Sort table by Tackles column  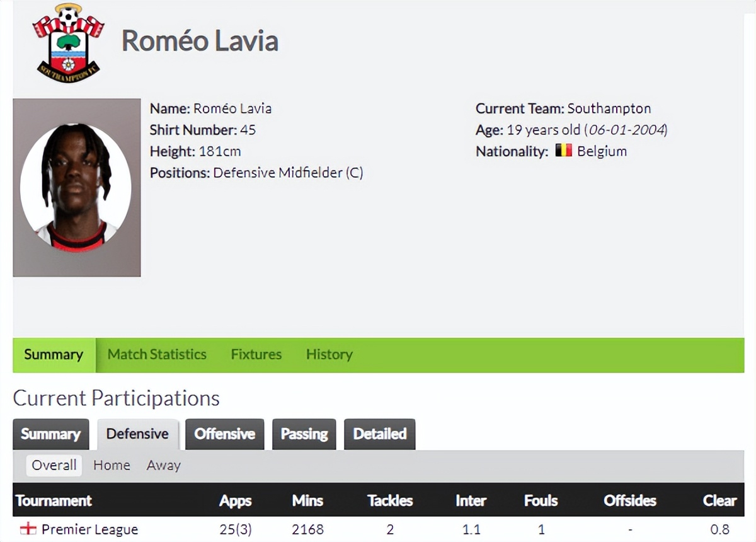[390, 501]
